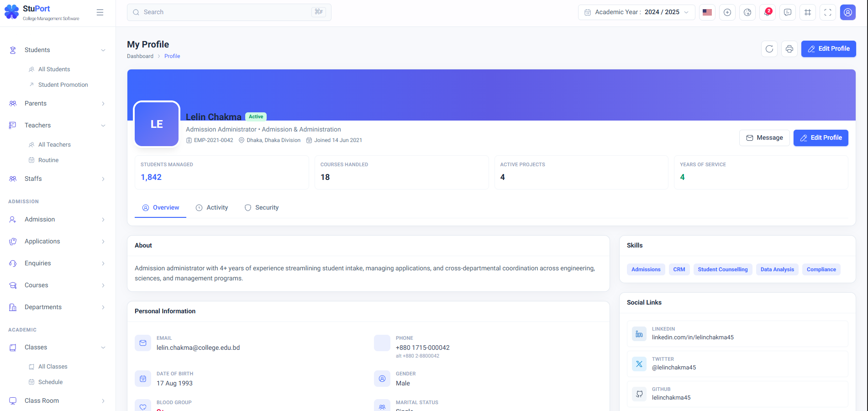The height and width of the screenshot is (411, 868).
Task: Expand the Enquiries menu chevron
Action: pyautogui.click(x=103, y=263)
